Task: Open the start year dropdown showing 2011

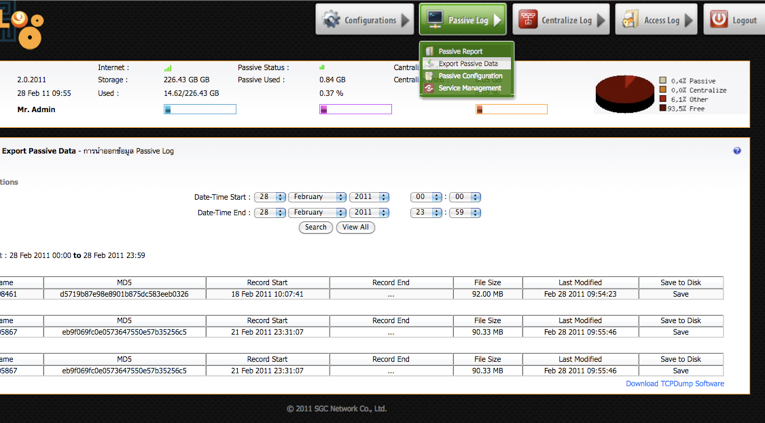Action: pyautogui.click(x=369, y=197)
